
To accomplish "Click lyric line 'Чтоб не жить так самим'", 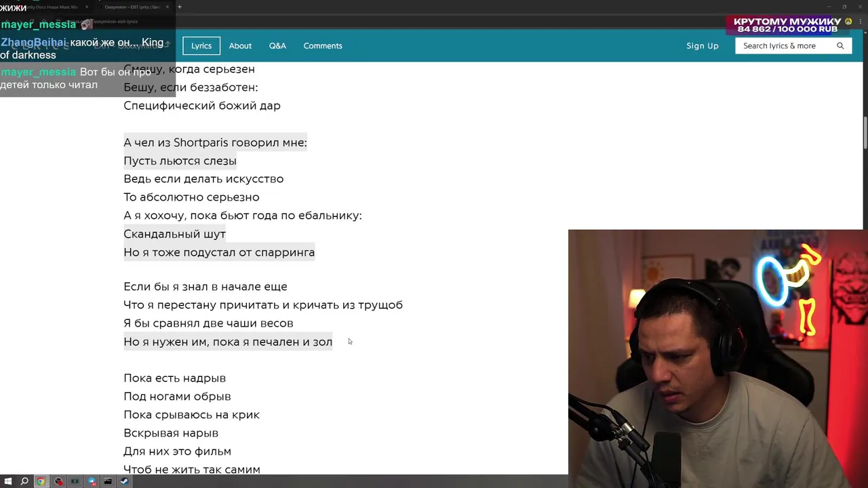I will [x=192, y=469].
